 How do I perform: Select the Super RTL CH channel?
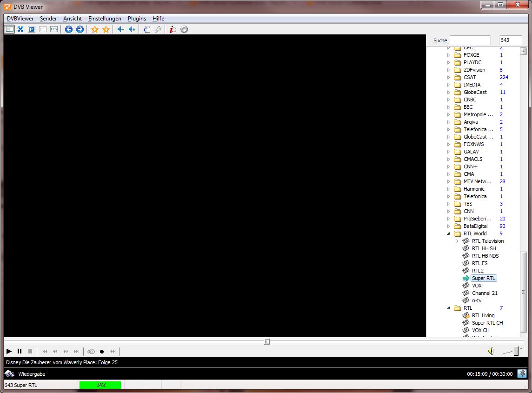[487, 323]
